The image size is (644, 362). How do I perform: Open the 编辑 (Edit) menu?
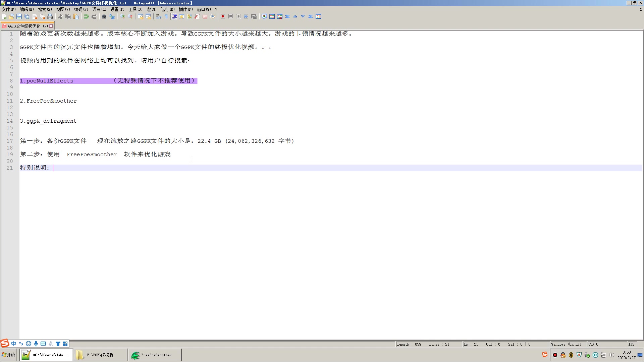(27, 9)
